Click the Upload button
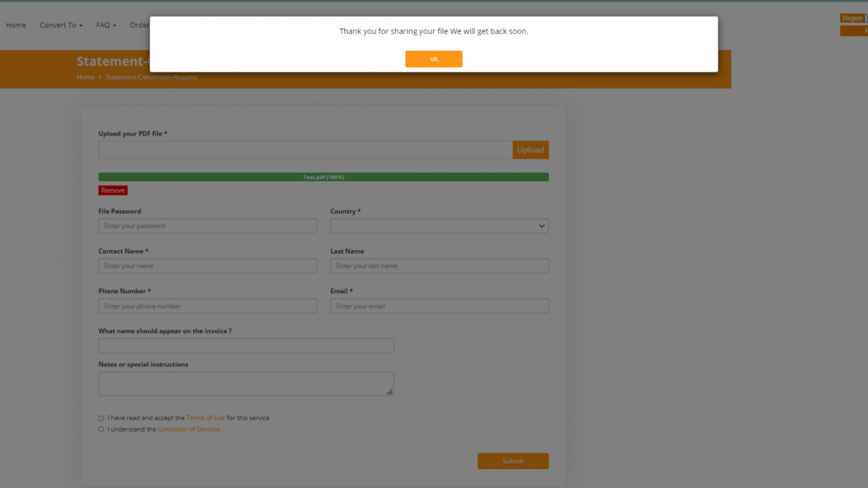868x488 pixels. 530,150
